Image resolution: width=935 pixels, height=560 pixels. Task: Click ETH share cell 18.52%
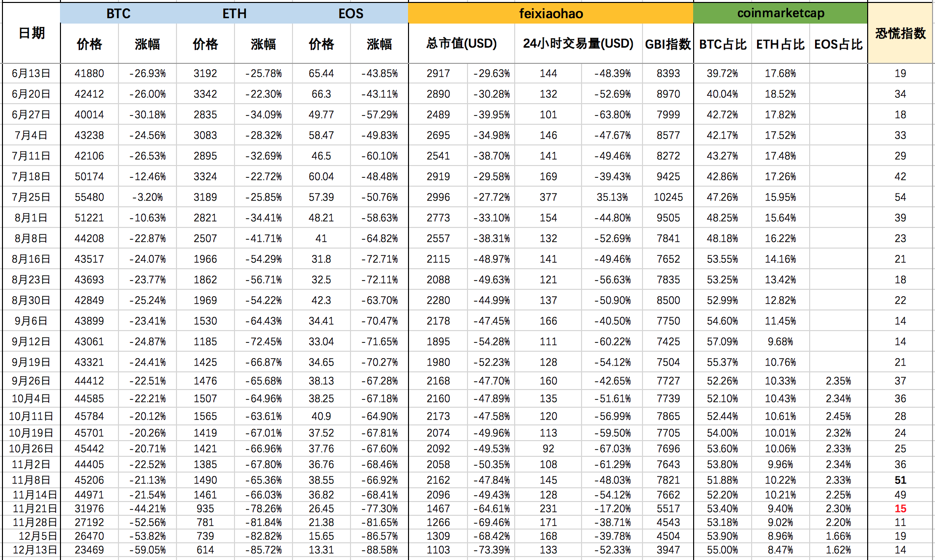[x=780, y=94]
